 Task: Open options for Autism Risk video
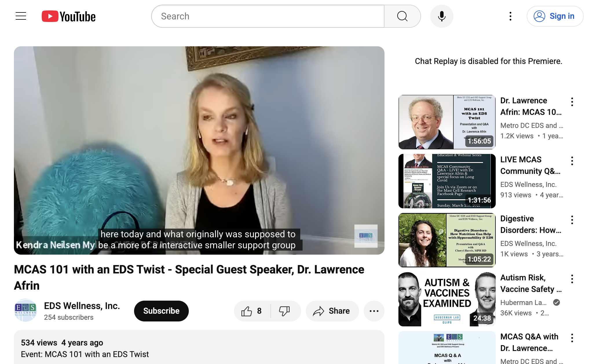[x=572, y=279]
